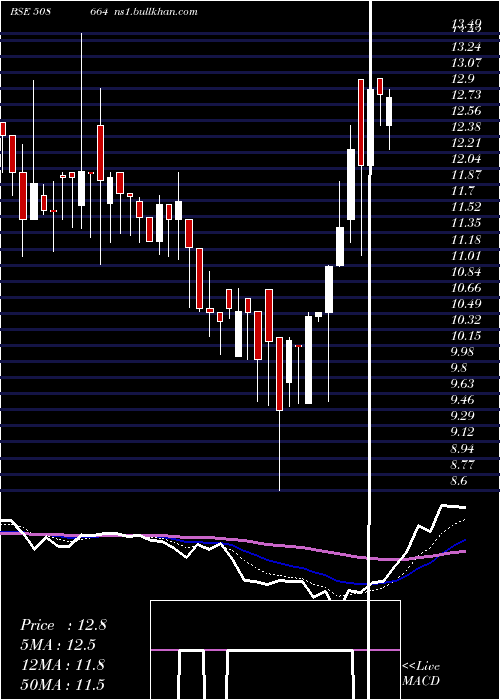The height and width of the screenshot is (700, 500).
Task: Click the 12.9 price axis label
Action: [463, 79]
